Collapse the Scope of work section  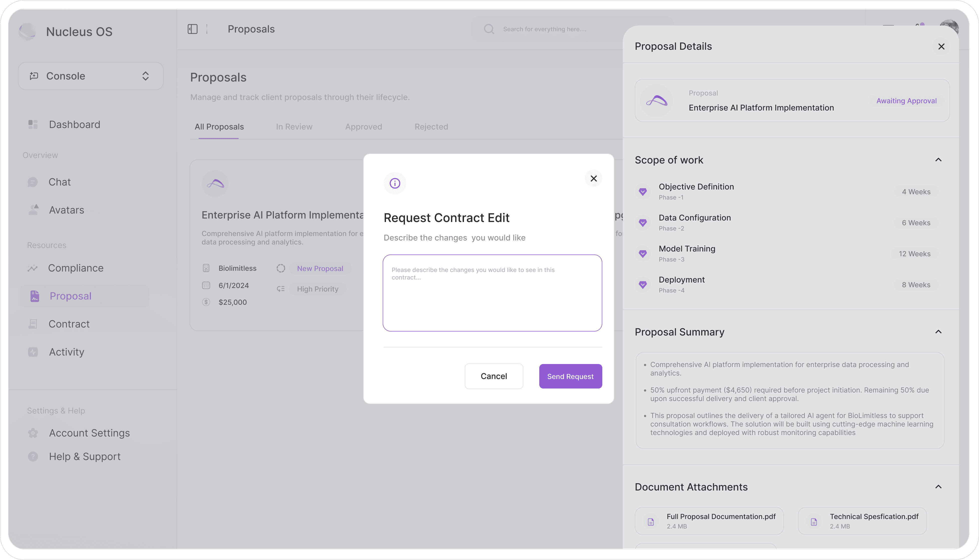tap(938, 160)
